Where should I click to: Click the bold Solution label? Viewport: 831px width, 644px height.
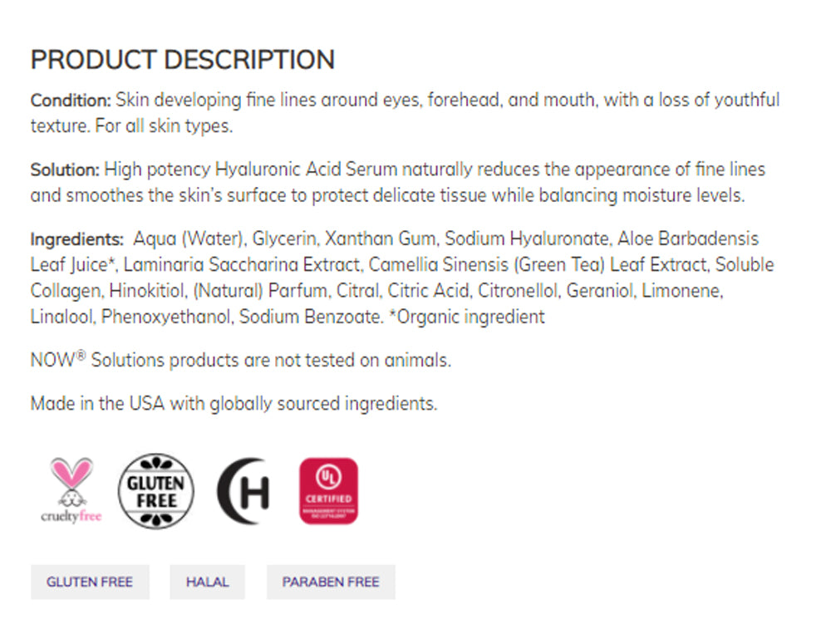click(x=65, y=170)
